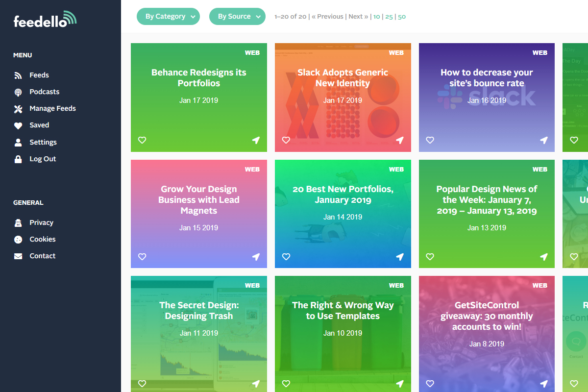
Task: Share the GetSiteControl giveaway card
Action: (x=543, y=383)
